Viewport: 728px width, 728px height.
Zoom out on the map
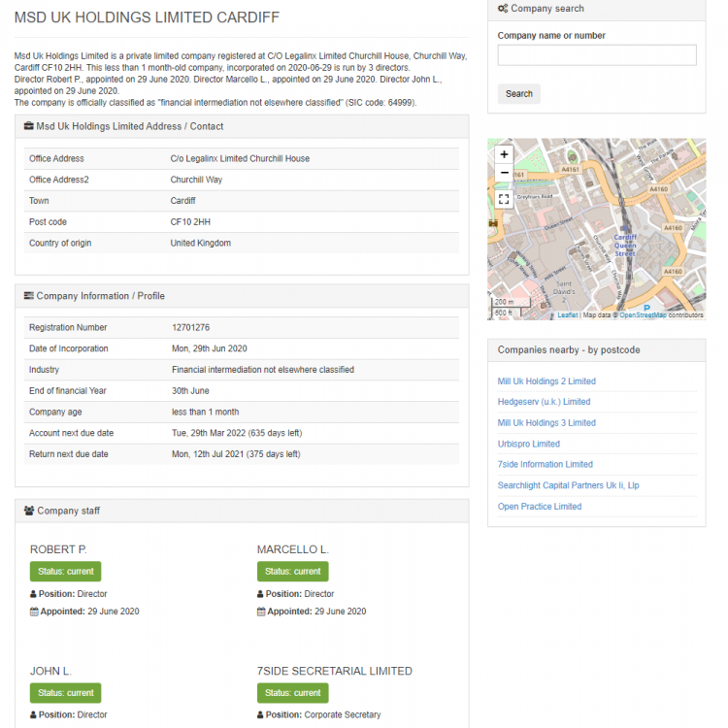point(504,173)
